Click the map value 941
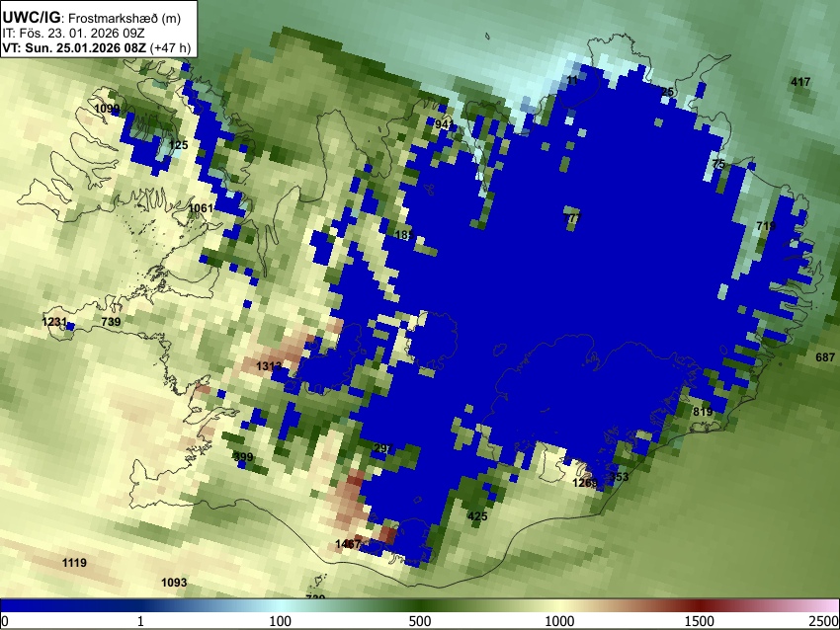 click(x=445, y=124)
